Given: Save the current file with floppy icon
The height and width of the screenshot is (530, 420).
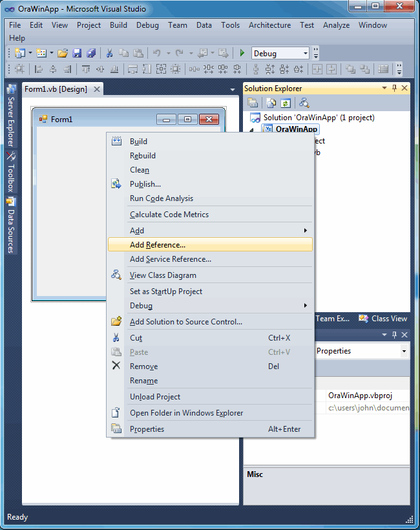Looking at the screenshot, I should tap(77, 53).
